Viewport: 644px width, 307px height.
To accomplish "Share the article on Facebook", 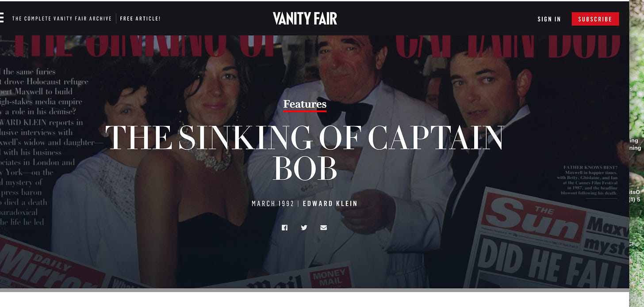I will coord(284,227).
